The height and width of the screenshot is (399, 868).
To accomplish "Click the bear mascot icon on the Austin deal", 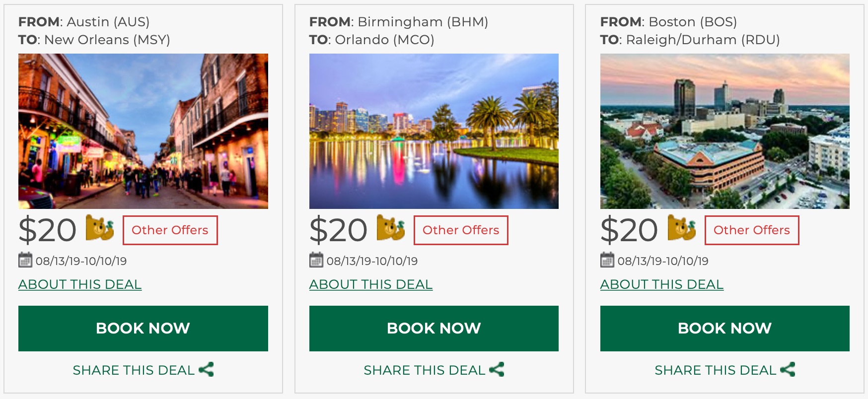I will coord(100,228).
